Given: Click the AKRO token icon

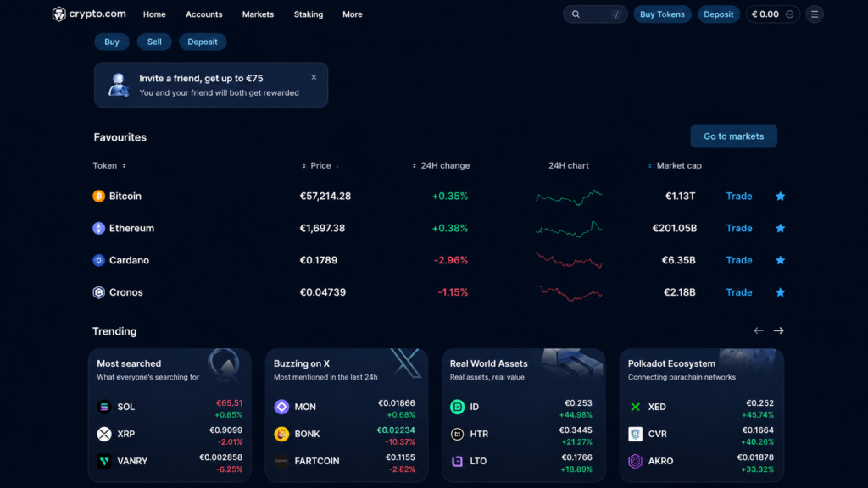Looking at the screenshot, I should [x=635, y=461].
